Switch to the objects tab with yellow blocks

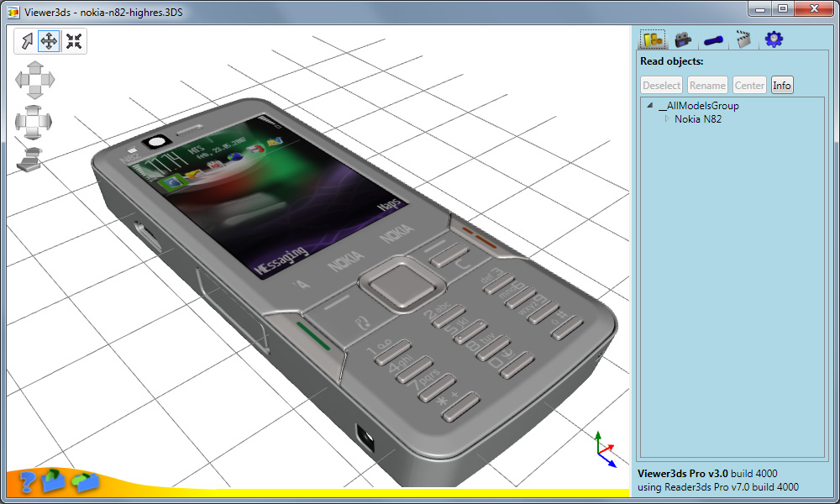coord(653,39)
